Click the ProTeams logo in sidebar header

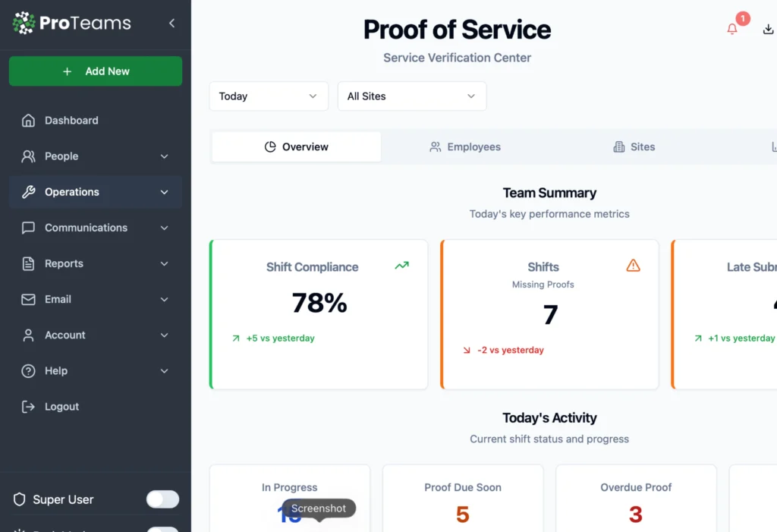(x=71, y=23)
